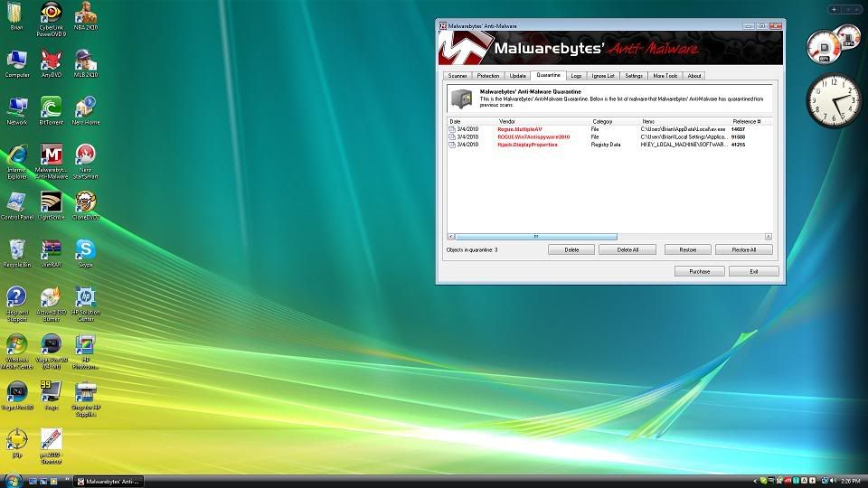Select the Rogue.MultipleAV quarantine entry
The width and height of the screenshot is (868, 488).
point(609,129)
